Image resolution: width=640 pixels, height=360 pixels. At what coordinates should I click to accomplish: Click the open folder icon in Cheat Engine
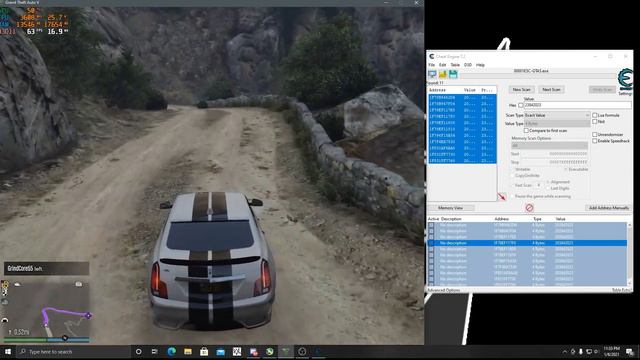point(443,74)
